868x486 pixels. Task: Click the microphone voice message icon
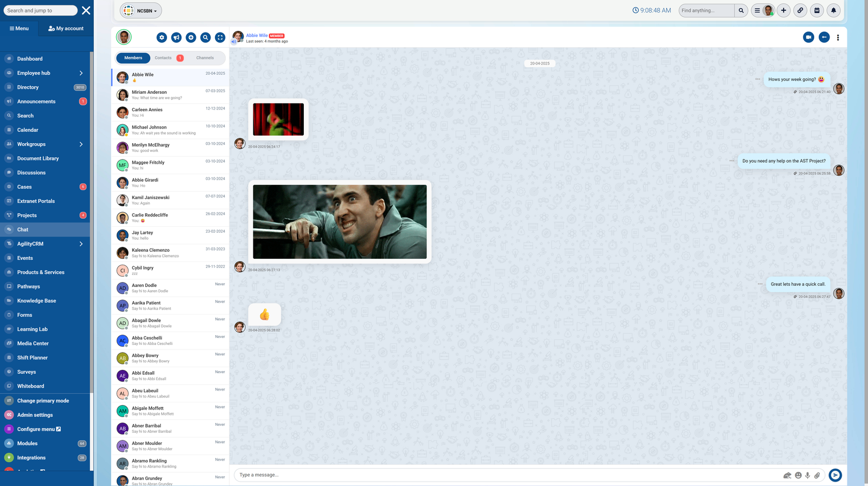click(808, 475)
